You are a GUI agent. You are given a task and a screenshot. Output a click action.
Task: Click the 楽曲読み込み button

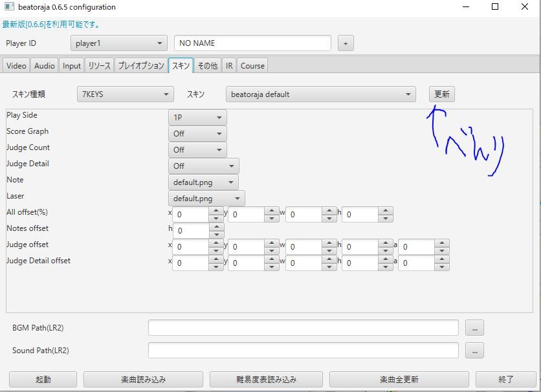(143, 380)
